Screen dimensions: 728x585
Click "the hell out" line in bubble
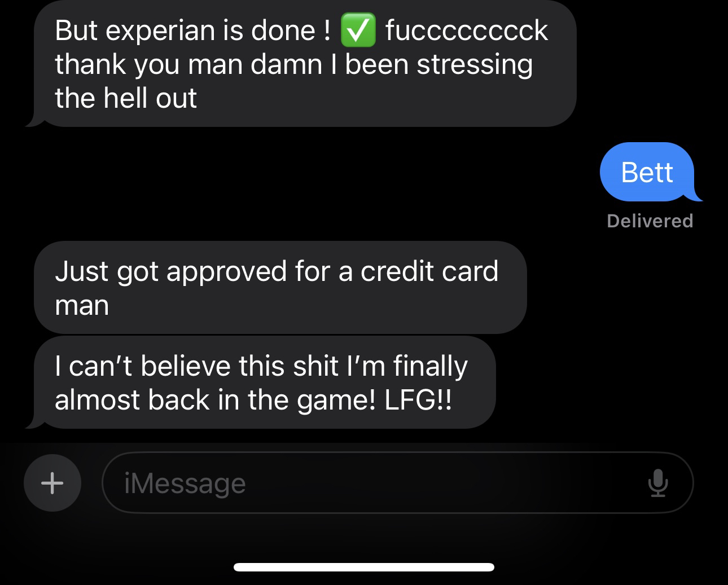pos(126,98)
